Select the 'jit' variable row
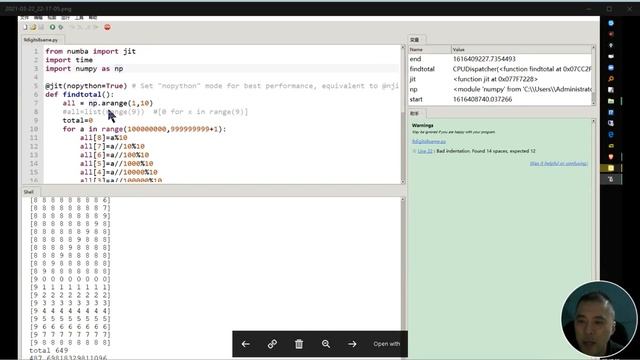 coord(500,79)
